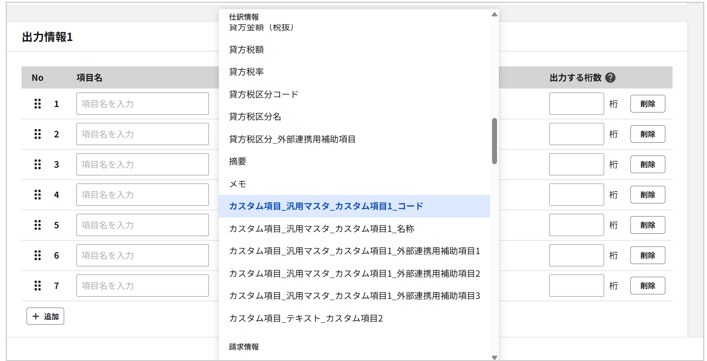The image size is (707, 361).
Task: Click the 項目名 input field in row 3
Action: click(142, 164)
